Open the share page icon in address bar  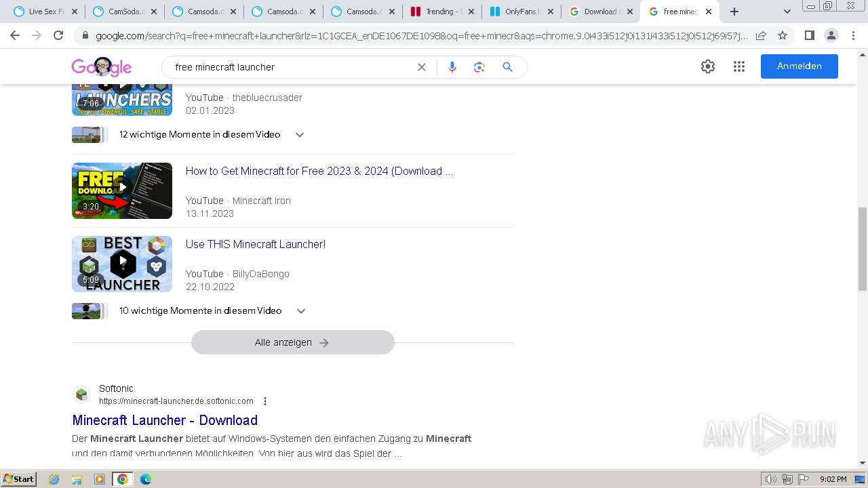point(761,35)
